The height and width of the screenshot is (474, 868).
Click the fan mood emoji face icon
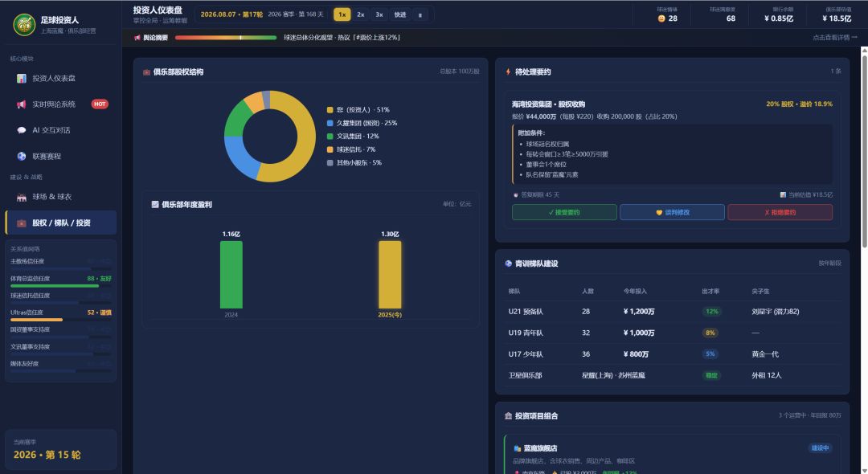(661, 18)
